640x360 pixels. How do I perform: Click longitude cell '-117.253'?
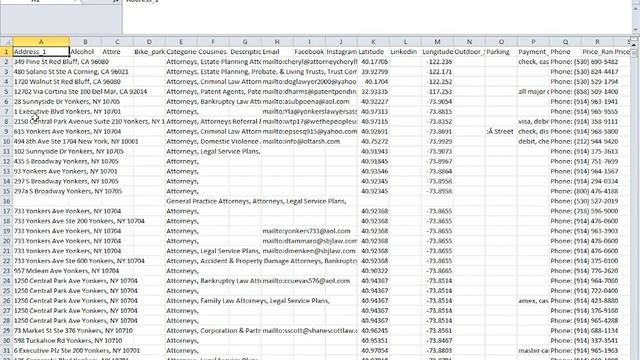tap(437, 91)
